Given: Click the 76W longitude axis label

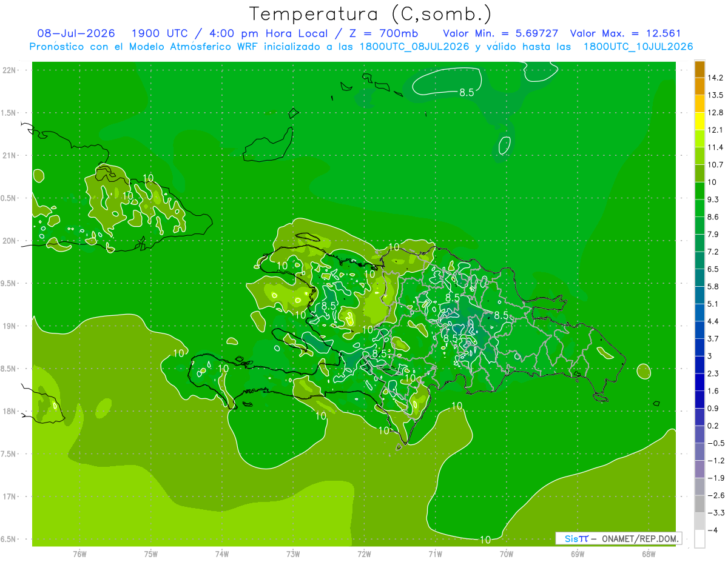Looking at the screenshot, I should (x=79, y=554).
